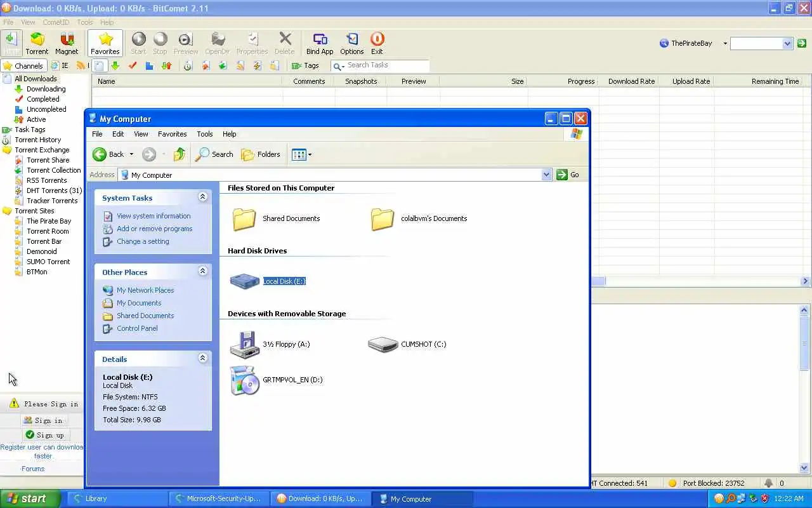
Task: Select the colalbvm's Documents folder
Action: 419,218
